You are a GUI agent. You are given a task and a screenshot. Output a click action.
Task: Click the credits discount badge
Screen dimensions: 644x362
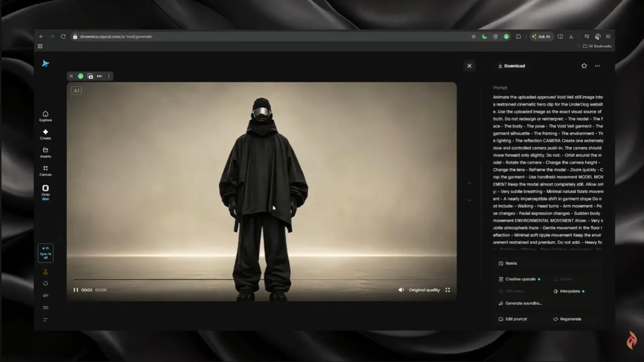click(x=45, y=253)
